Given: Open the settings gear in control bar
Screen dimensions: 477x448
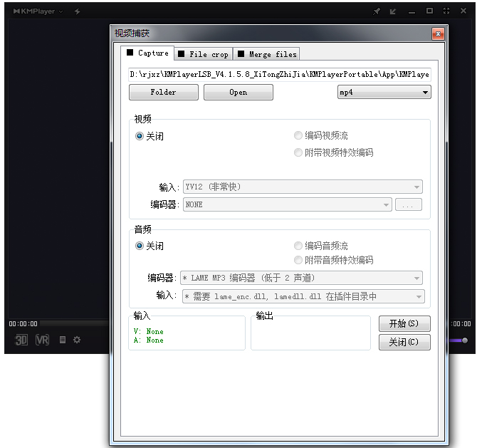Looking at the screenshot, I should point(77,340).
